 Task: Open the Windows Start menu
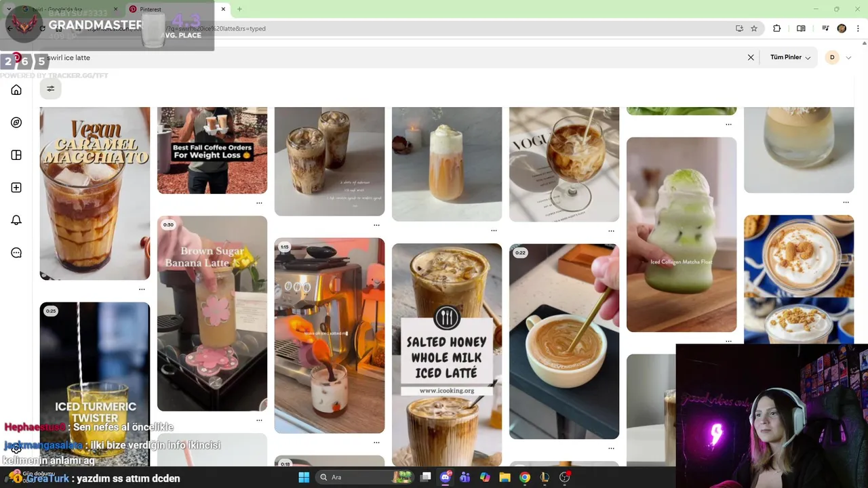click(x=304, y=477)
